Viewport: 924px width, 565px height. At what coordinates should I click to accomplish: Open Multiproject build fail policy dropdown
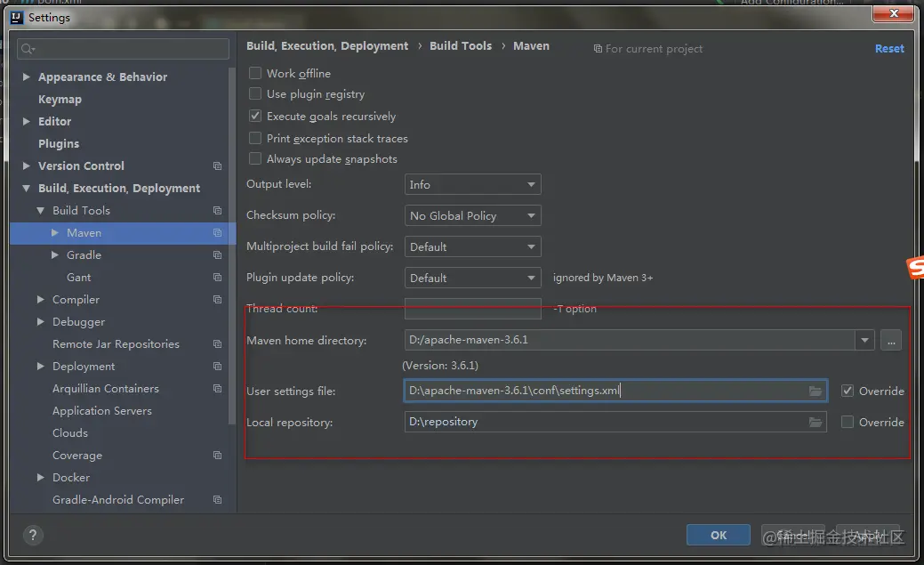click(x=472, y=247)
